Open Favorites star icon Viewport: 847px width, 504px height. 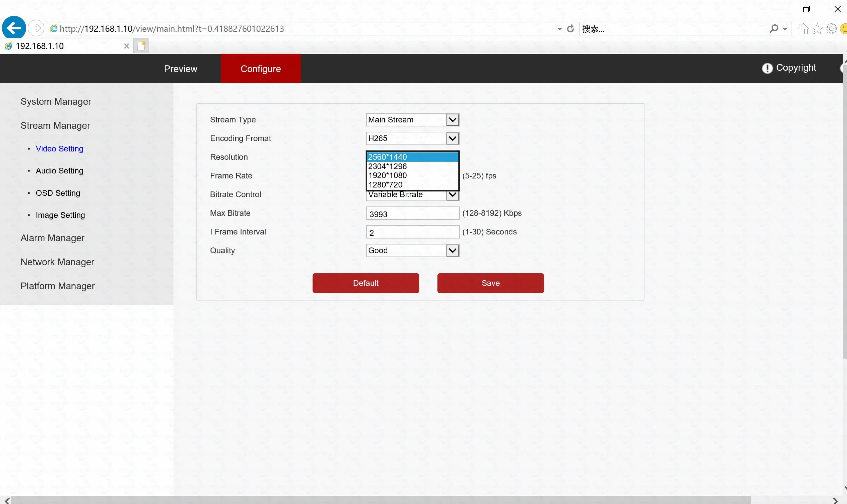click(817, 29)
